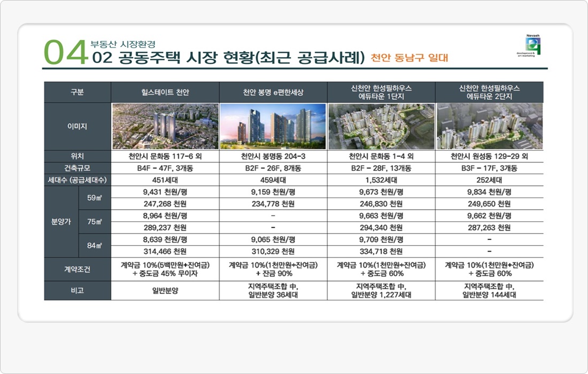
Task: Click the price 9,431 천원/평
Action: [x=165, y=192]
